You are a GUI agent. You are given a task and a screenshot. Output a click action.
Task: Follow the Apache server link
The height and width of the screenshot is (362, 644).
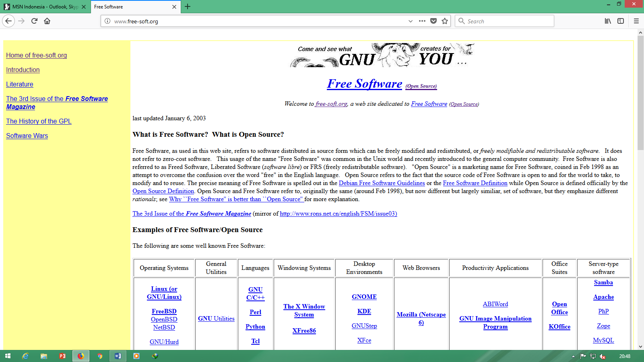pos(604,297)
